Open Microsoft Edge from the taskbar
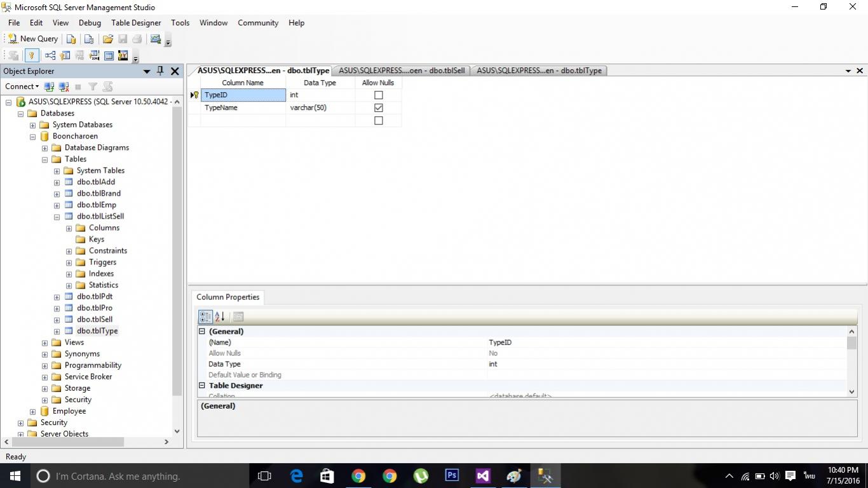 click(x=296, y=475)
